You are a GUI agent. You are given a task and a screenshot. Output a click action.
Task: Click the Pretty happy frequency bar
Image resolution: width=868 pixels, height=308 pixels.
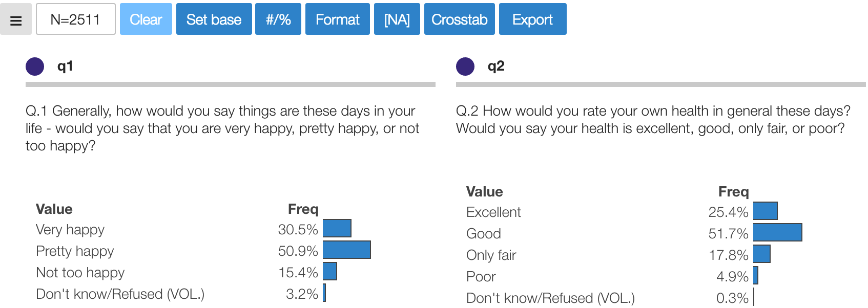346,250
